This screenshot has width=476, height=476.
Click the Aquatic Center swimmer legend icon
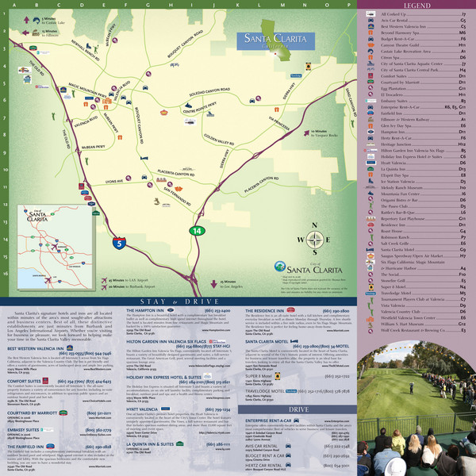[x=370, y=63]
